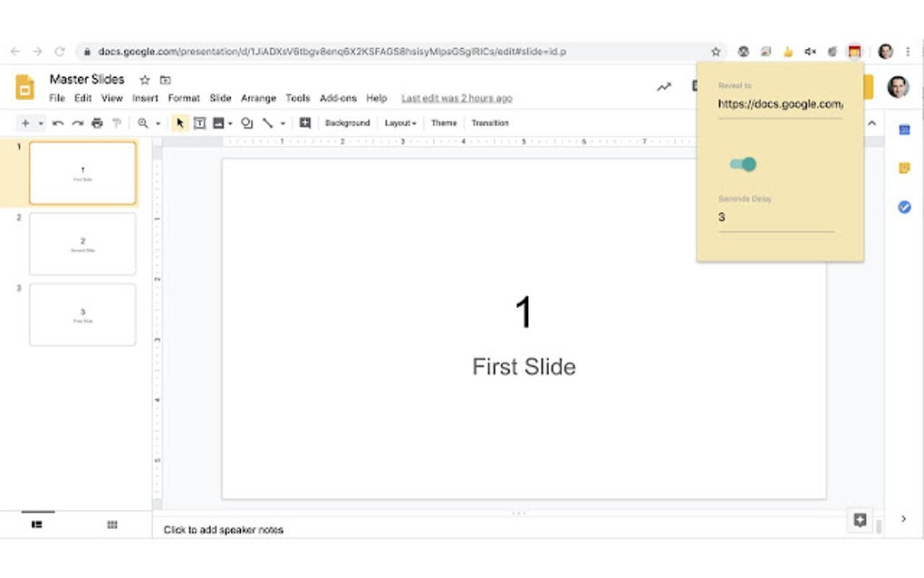924x578 pixels.
Task: Click the paint format tool
Action: click(116, 122)
